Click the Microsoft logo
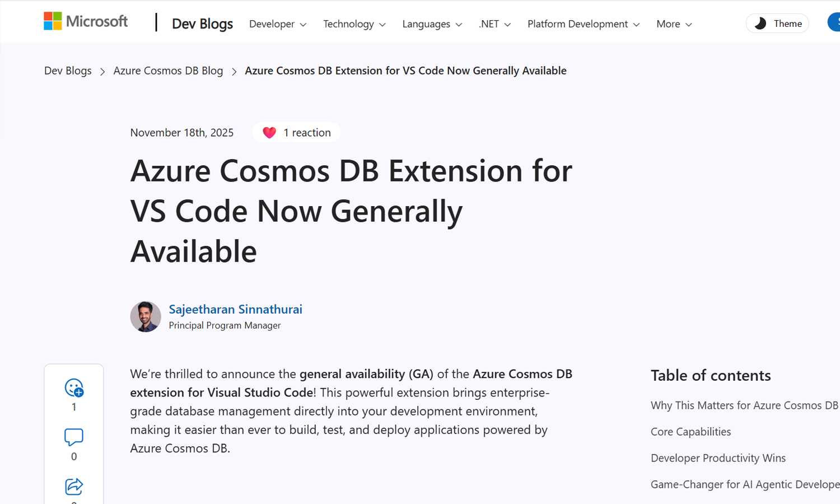This screenshot has width=840, height=504. (86, 22)
